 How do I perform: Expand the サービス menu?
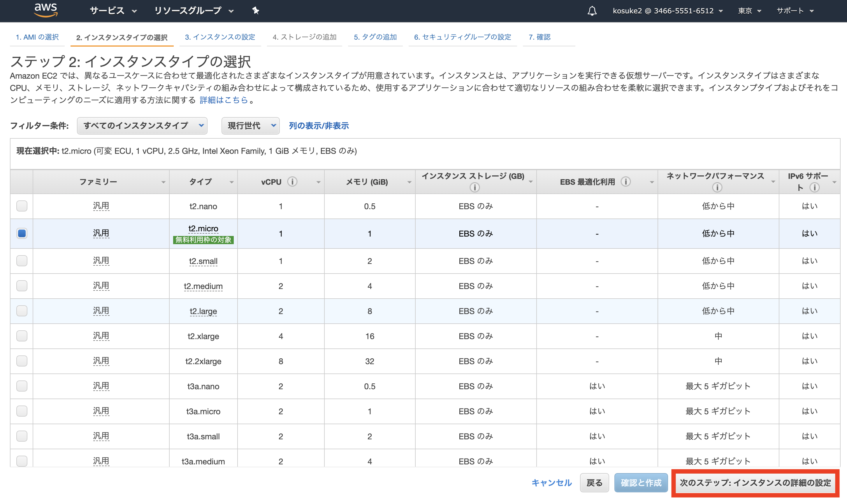point(113,11)
